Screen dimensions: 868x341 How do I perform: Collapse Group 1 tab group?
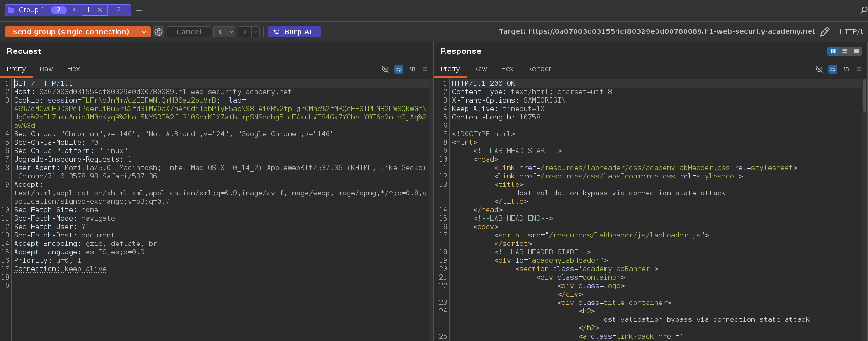pyautogui.click(x=74, y=10)
